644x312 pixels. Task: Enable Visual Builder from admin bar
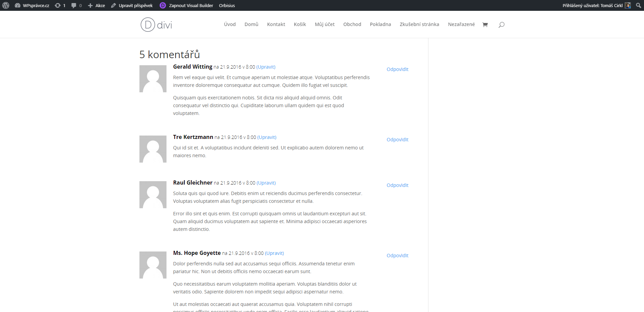187,5
